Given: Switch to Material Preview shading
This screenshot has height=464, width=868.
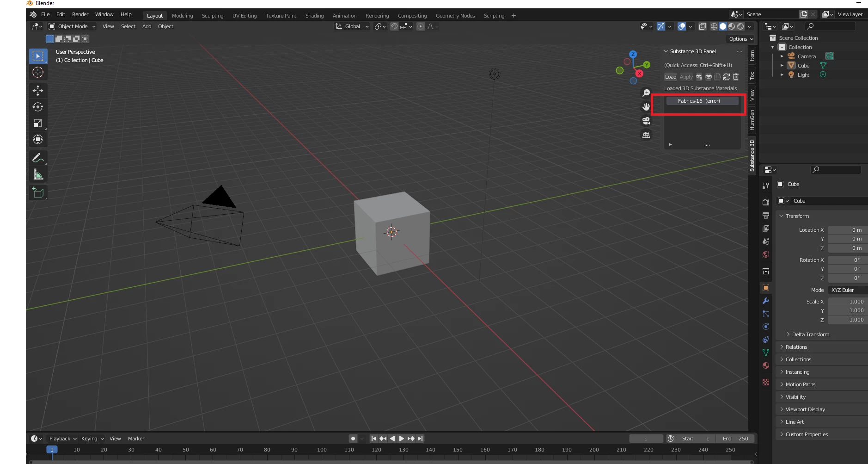Looking at the screenshot, I should [732, 26].
